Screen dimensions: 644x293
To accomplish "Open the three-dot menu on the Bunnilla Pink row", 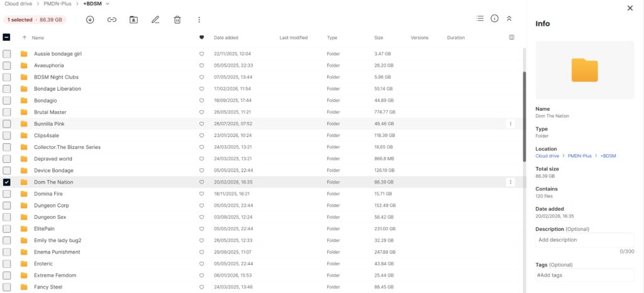I will [511, 124].
